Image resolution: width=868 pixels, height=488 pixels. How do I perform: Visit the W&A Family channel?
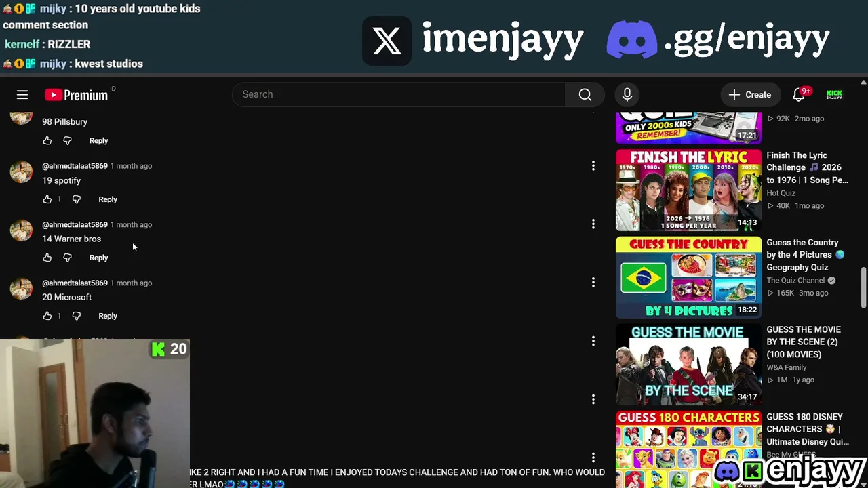[787, 367]
